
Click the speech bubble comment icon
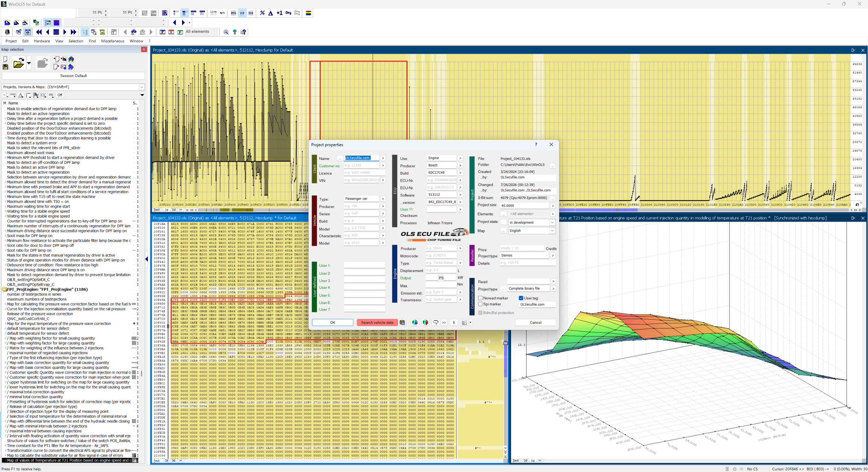(436, 322)
